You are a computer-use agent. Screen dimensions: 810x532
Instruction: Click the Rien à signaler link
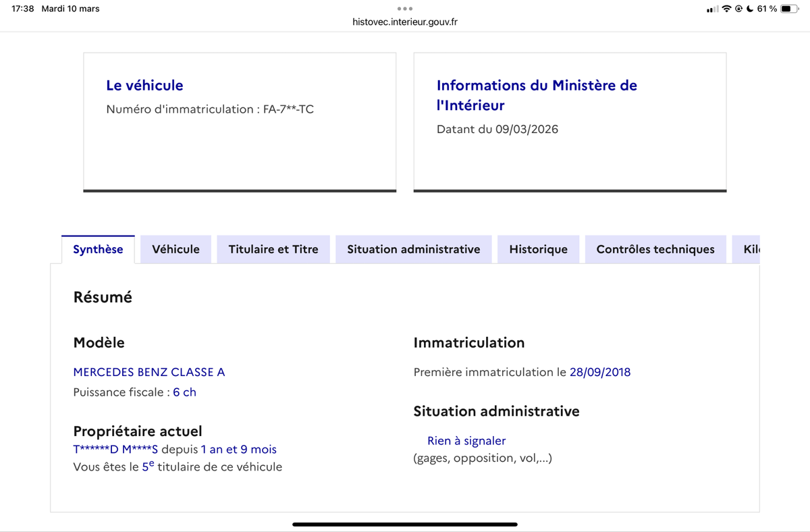point(466,440)
